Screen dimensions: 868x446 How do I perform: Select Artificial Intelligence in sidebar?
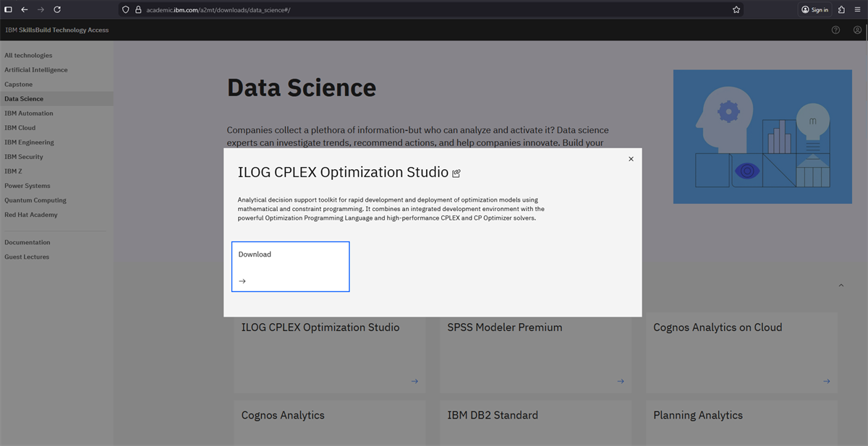pyautogui.click(x=36, y=70)
